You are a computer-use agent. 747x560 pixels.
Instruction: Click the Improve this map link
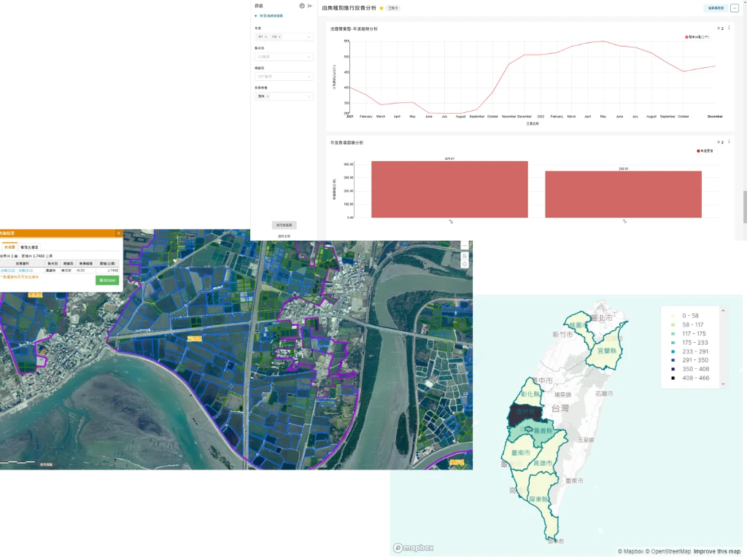pos(716,551)
